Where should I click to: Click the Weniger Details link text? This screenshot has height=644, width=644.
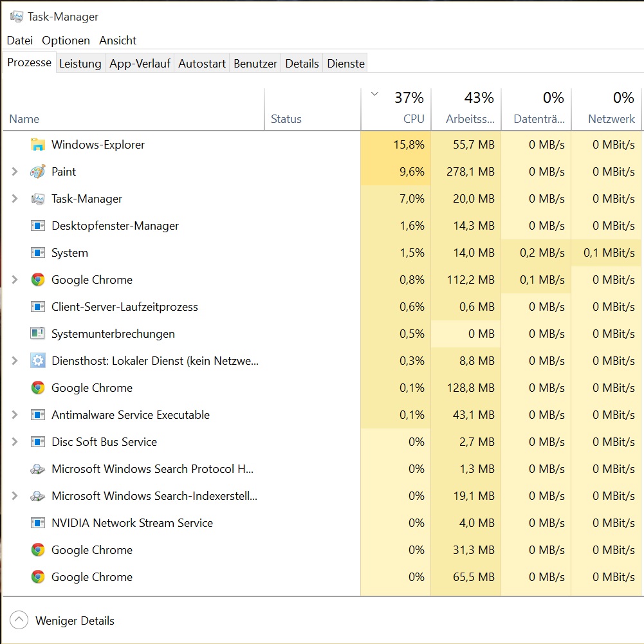pyautogui.click(x=75, y=620)
